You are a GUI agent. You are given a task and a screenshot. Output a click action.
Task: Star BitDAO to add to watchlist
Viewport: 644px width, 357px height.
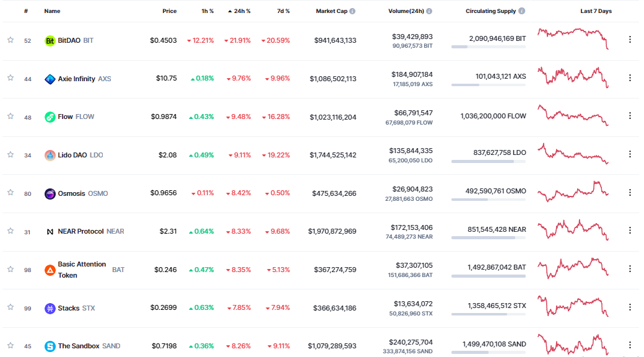(11, 40)
